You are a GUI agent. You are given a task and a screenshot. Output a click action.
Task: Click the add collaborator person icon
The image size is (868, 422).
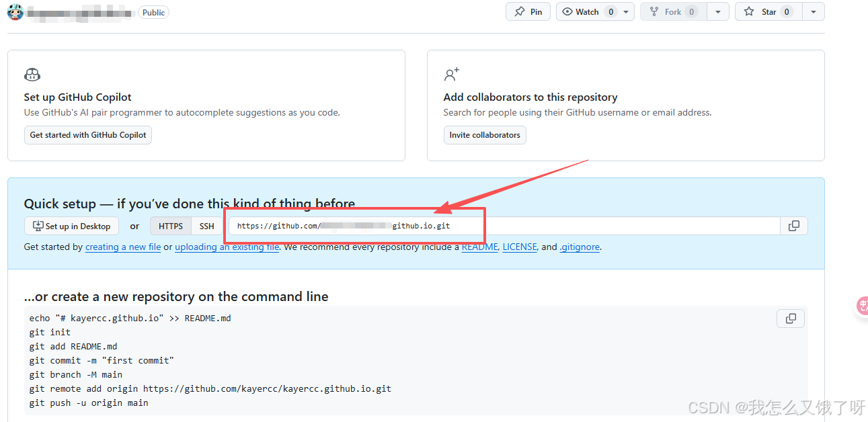(451, 74)
